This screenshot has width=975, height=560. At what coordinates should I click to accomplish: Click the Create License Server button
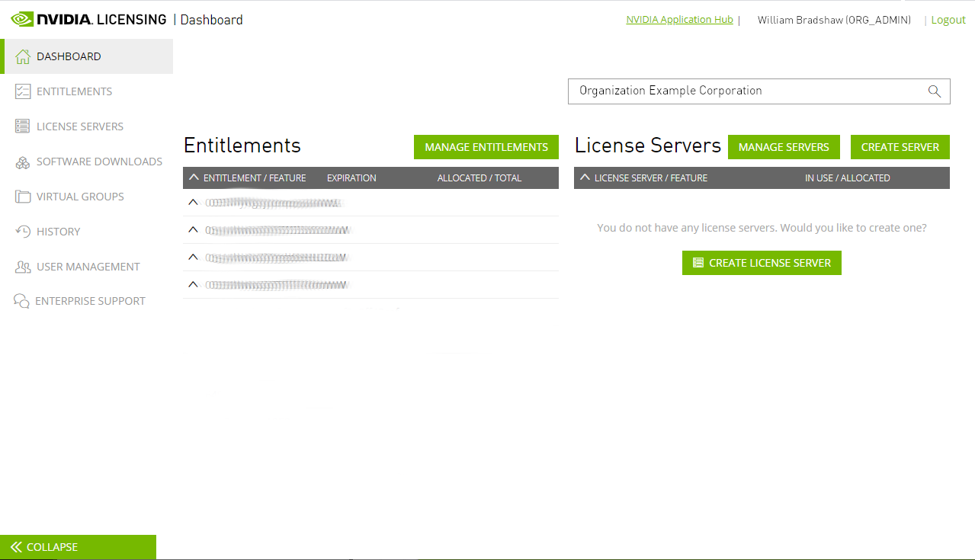tap(762, 263)
